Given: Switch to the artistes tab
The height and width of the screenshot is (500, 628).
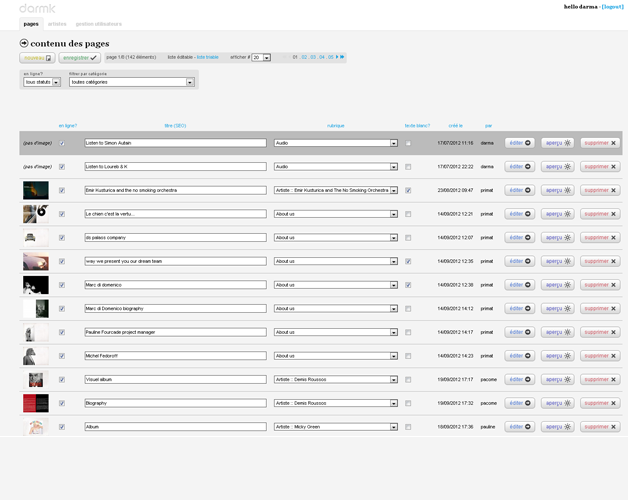Looking at the screenshot, I should click(x=57, y=23).
